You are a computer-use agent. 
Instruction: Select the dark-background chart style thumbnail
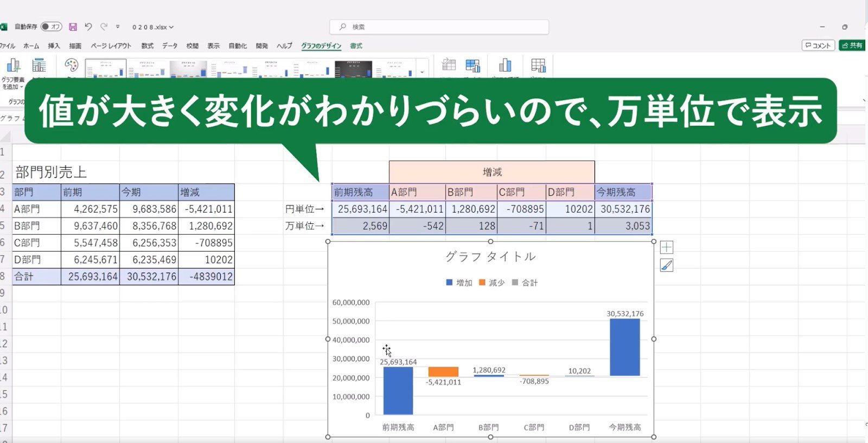[x=353, y=69]
